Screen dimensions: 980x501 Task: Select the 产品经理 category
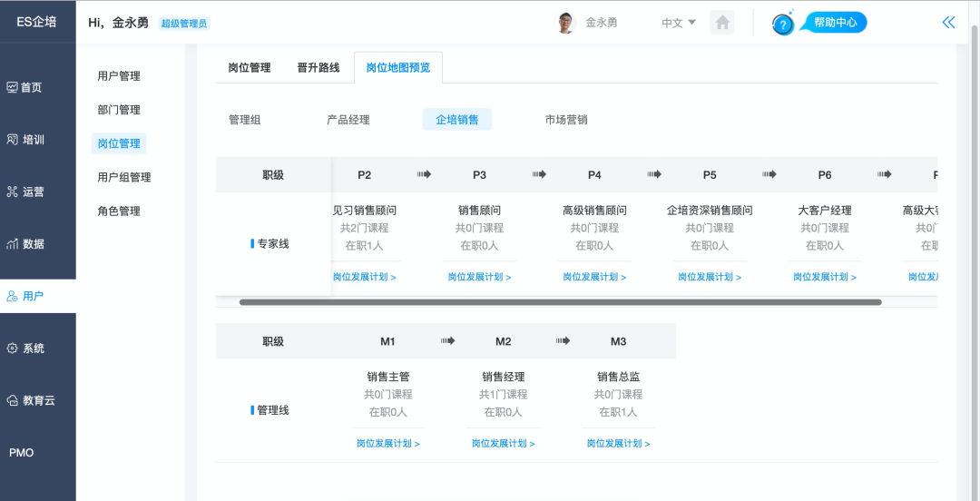(x=348, y=120)
